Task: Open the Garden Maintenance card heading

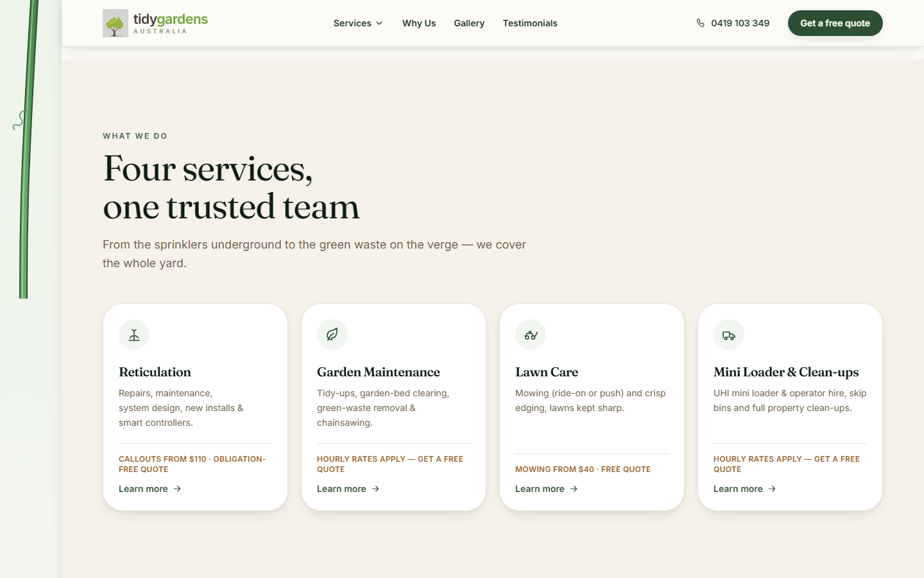Action: point(379,372)
